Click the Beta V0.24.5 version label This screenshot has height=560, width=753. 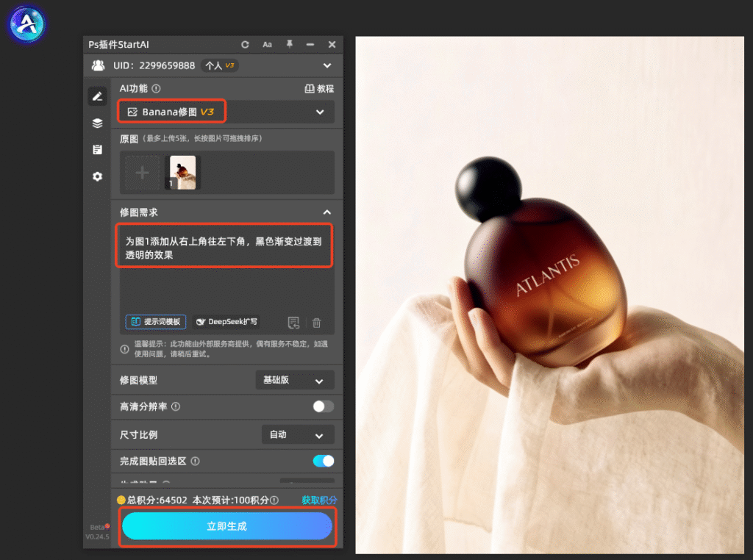[x=98, y=531]
